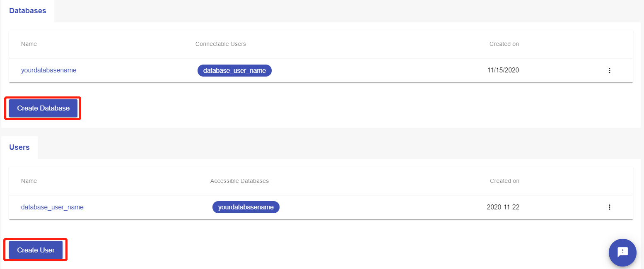The height and width of the screenshot is (269, 644).
Task: Click the Connectable Users column header
Action: point(220,44)
